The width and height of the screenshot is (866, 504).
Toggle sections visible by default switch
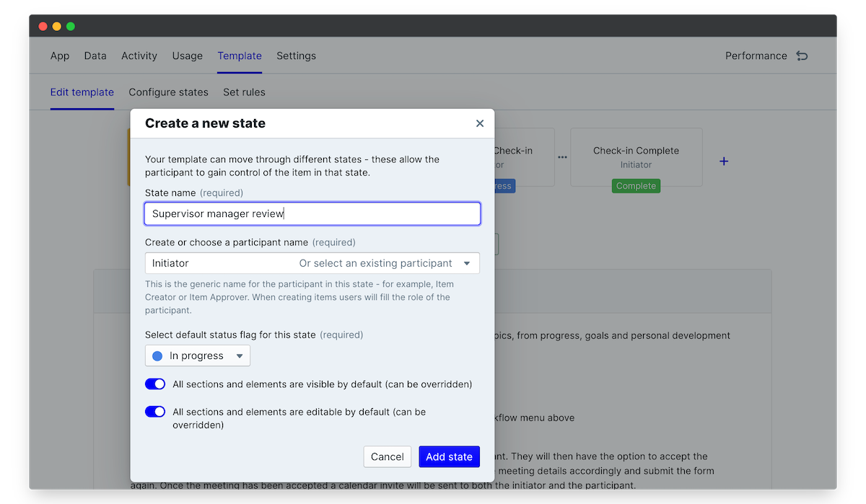coord(155,384)
